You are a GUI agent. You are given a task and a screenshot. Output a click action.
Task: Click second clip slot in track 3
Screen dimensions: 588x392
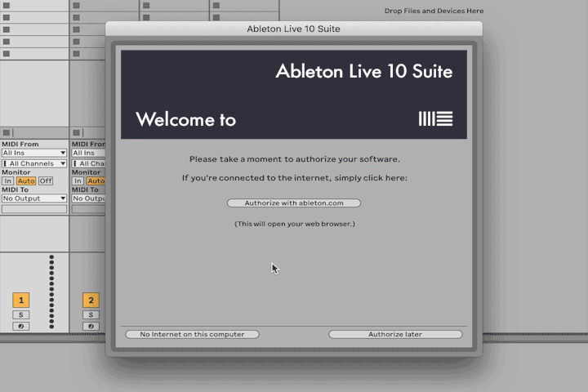[174, 16]
